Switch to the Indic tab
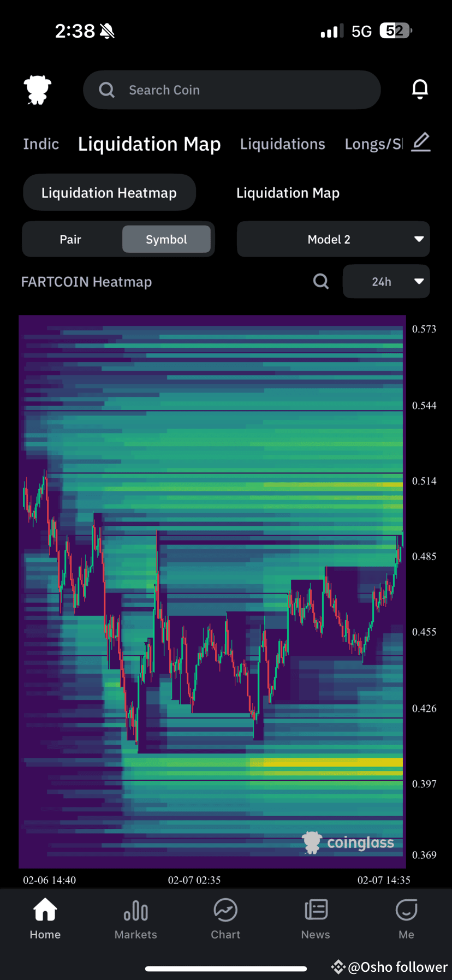This screenshot has width=452, height=980. coord(41,144)
